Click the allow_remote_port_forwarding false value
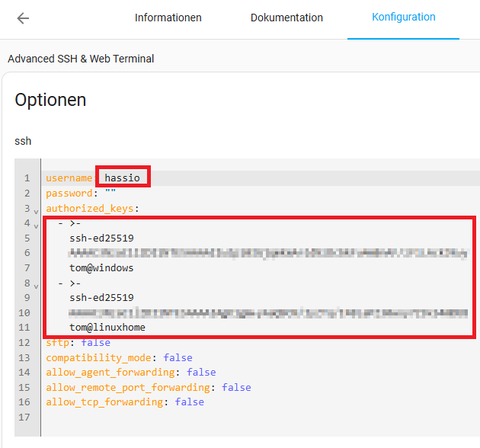 pyautogui.click(x=236, y=387)
